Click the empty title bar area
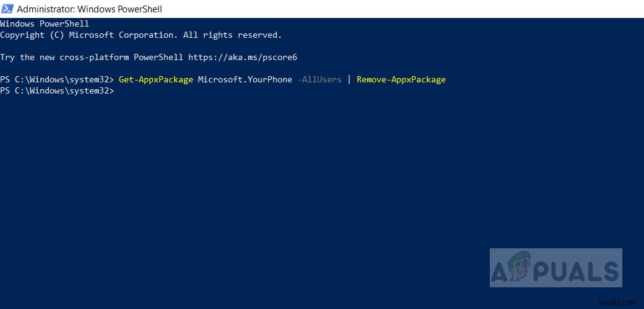 pos(402,9)
